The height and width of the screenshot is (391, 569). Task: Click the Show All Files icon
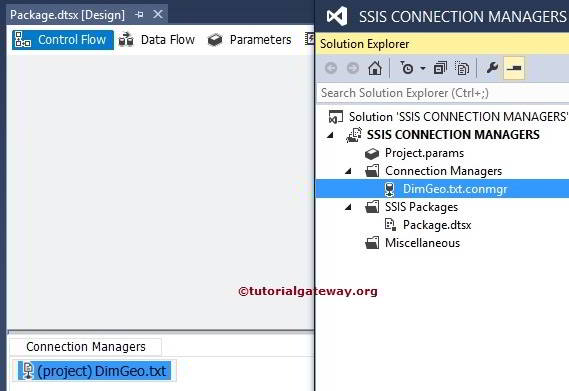(x=462, y=68)
